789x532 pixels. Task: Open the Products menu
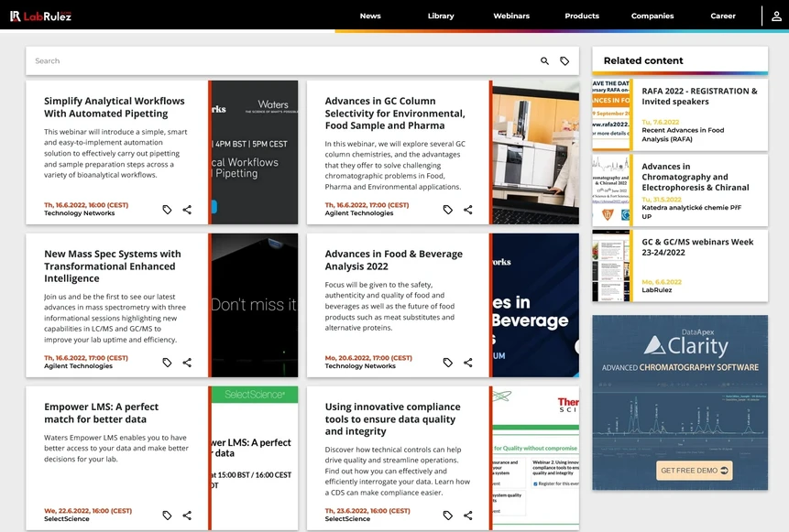pos(582,16)
